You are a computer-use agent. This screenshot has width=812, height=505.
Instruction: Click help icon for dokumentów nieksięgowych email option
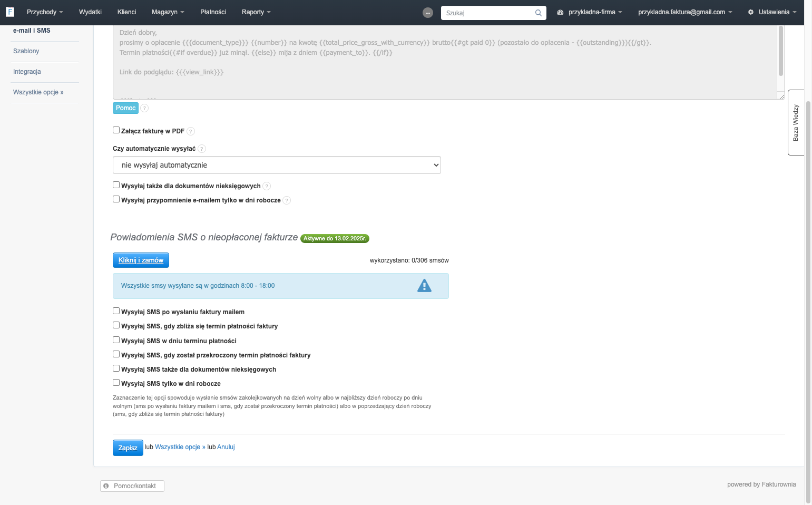(267, 186)
